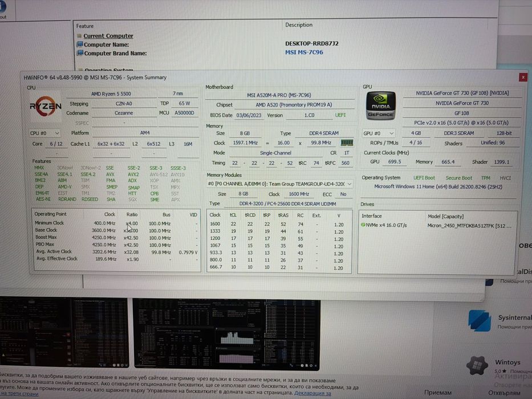Close the HWiNFO System Summary window

pyautogui.click(x=523, y=78)
